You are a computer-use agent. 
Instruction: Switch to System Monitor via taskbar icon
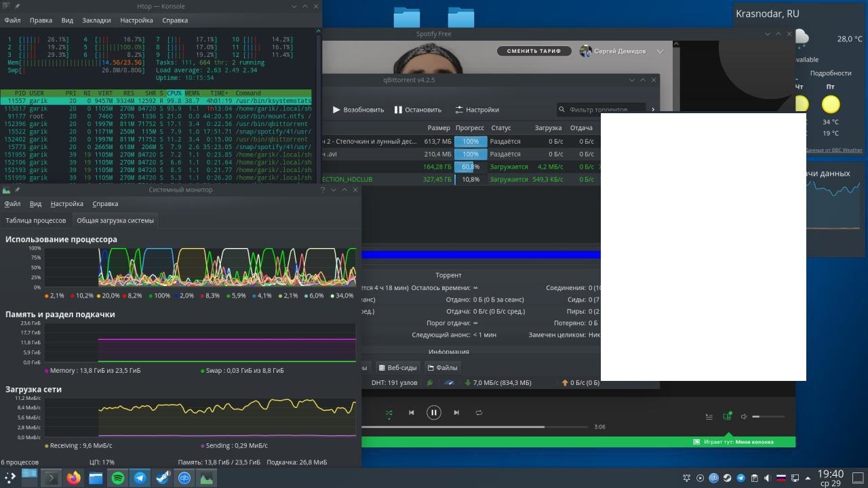coord(206,478)
